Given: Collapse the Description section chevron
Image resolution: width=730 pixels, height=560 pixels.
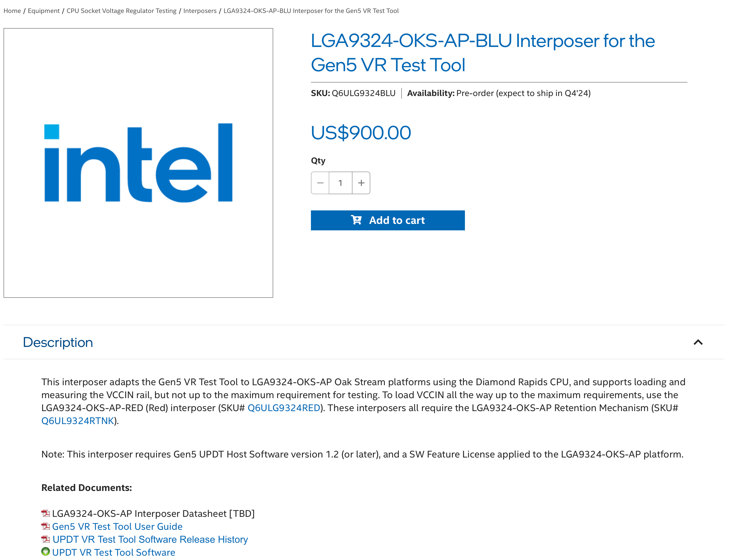Looking at the screenshot, I should pyautogui.click(x=698, y=342).
